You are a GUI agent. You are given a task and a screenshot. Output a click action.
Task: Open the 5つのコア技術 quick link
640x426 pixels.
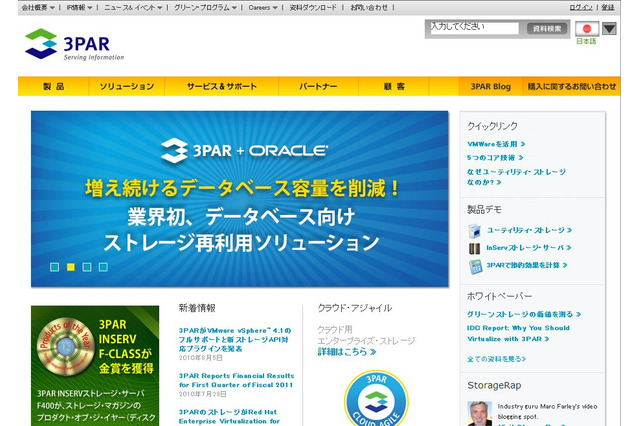(495, 158)
